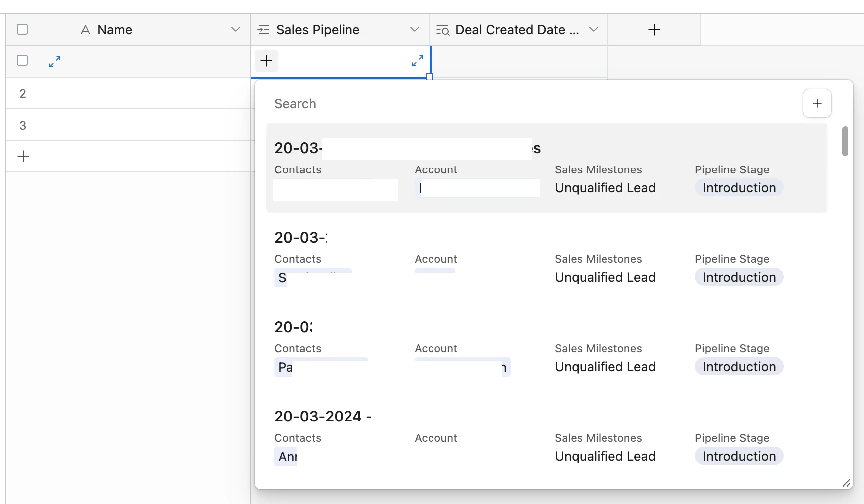Expand the Sales Pipeline column options
Viewport: 864px width, 504px height.
[415, 30]
